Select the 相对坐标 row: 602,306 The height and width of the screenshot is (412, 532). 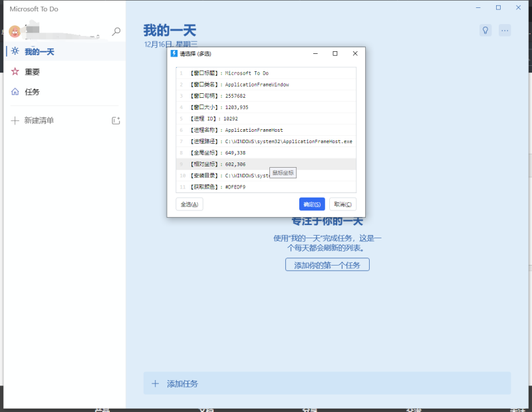266,164
